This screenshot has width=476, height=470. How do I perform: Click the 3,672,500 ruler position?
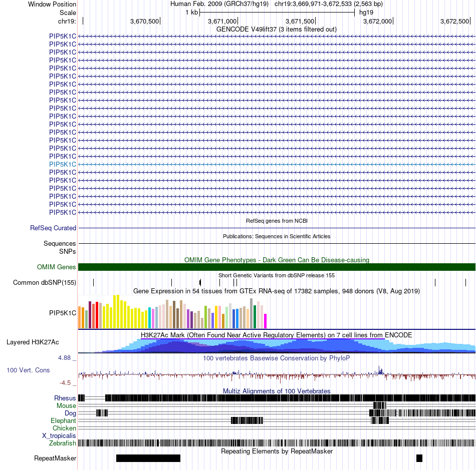[x=455, y=21]
